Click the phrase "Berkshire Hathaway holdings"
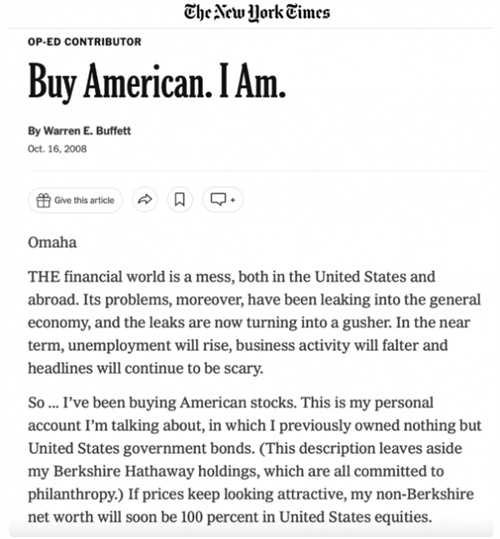Viewport: 500px width, 539px height. [155, 471]
